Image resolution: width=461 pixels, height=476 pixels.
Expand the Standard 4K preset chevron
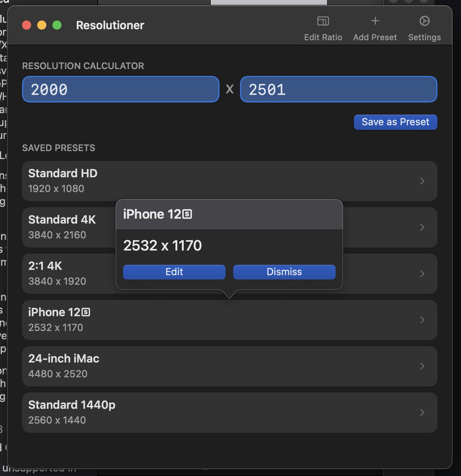point(422,227)
